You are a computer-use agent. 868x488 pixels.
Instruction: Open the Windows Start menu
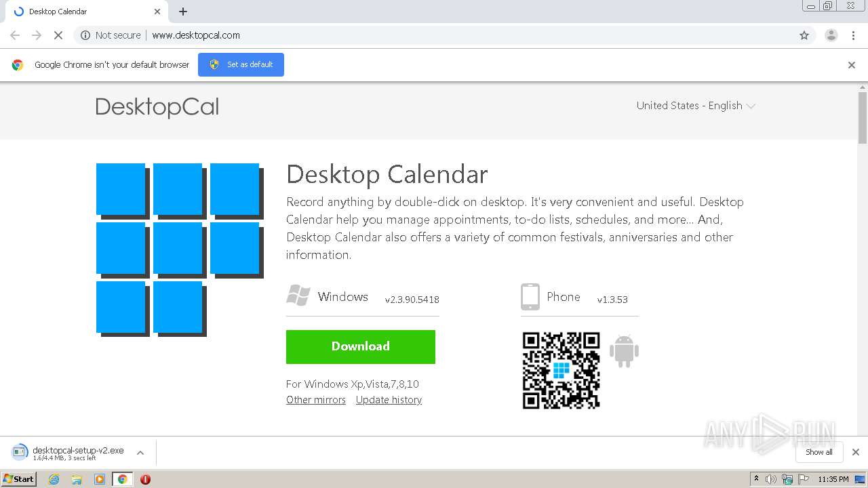(19, 479)
